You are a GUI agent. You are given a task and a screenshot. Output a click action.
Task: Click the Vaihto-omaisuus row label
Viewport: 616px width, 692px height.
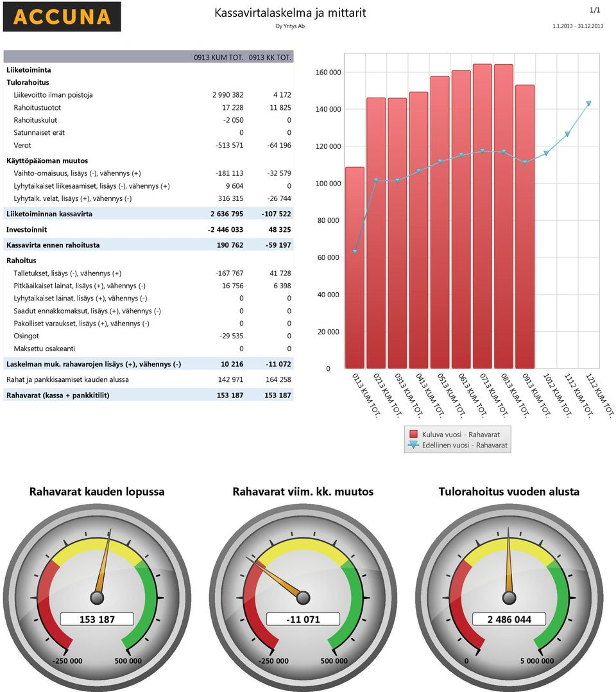[77, 173]
